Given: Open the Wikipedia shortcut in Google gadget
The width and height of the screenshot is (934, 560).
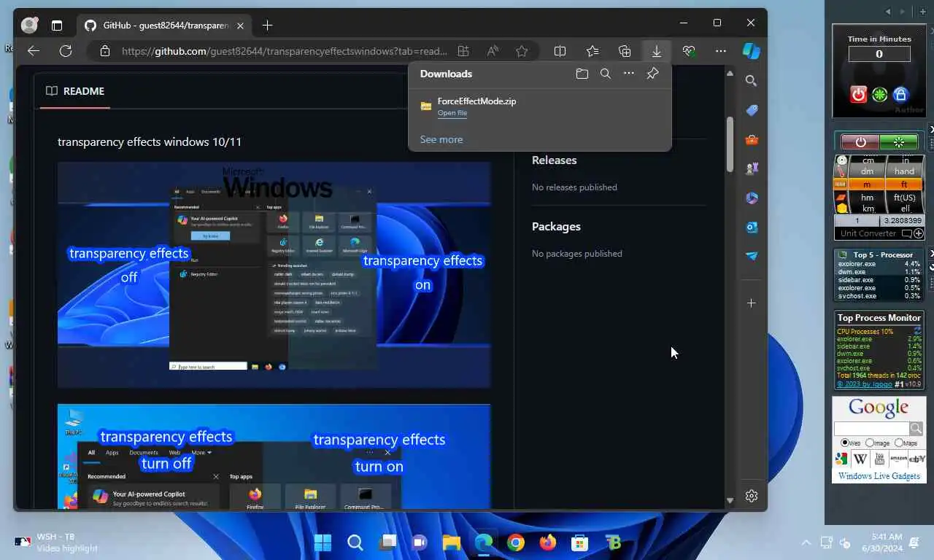Looking at the screenshot, I should [x=860, y=459].
